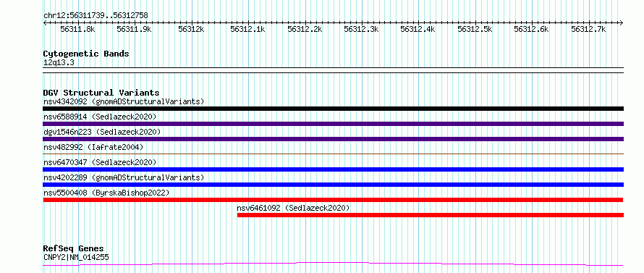The width and height of the screenshot is (644, 273).
Task: Click the Cytogenetic Bands track title
Action: [x=86, y=54]
